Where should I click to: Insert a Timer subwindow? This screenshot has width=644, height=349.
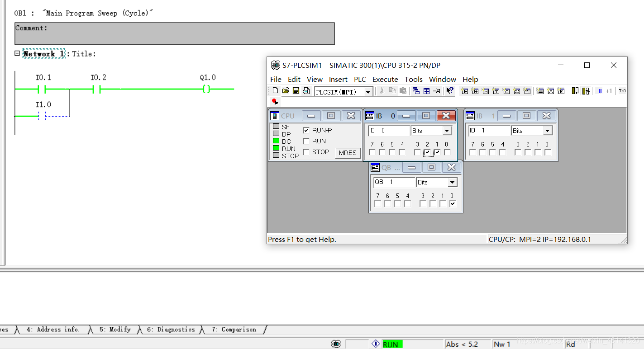(496, 91)
